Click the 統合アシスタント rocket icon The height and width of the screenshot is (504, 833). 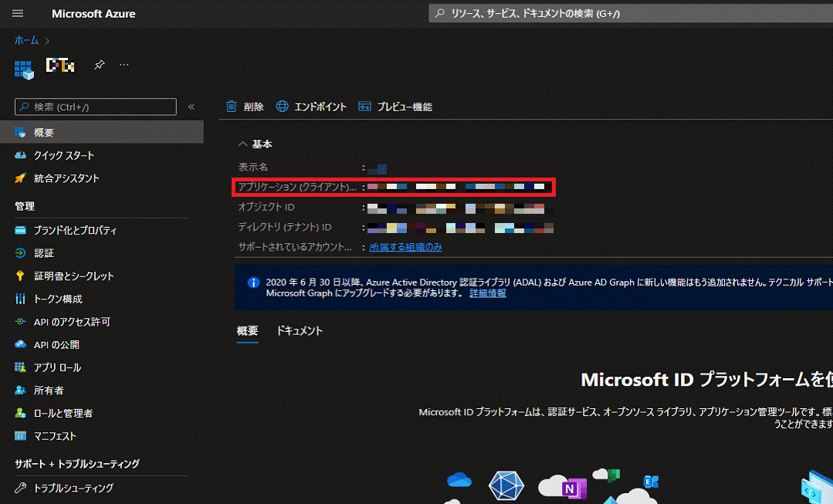[20, 178]
